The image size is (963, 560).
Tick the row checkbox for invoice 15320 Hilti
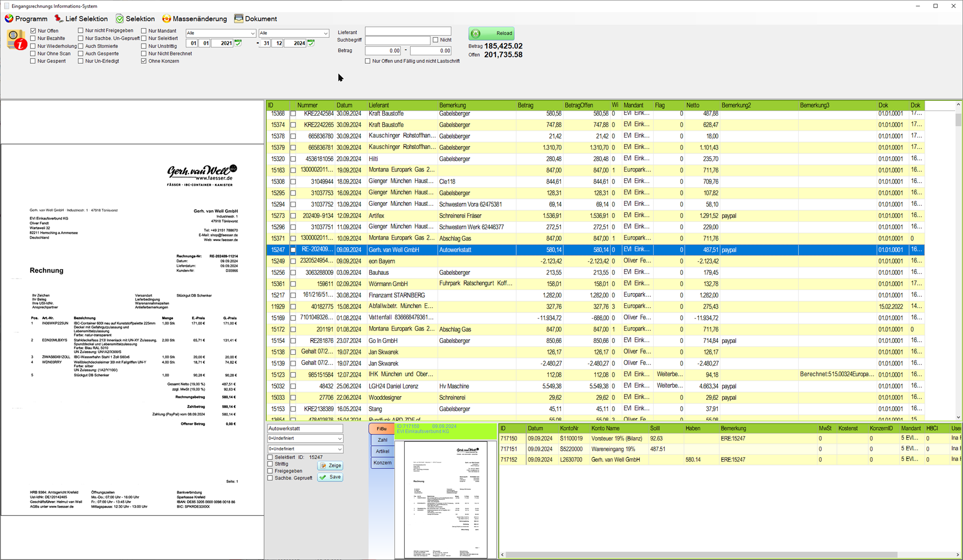293,159
